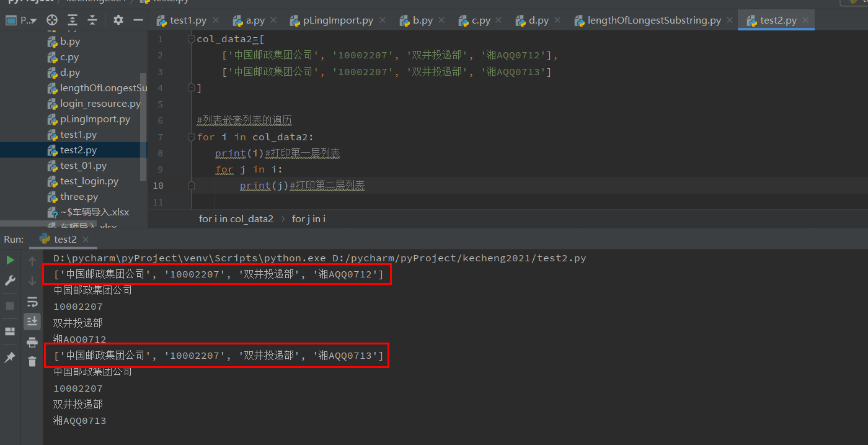Screen dimensions: 868x445
Task: Click breadcrumb 'for j in i'
Action: [309, 218]
